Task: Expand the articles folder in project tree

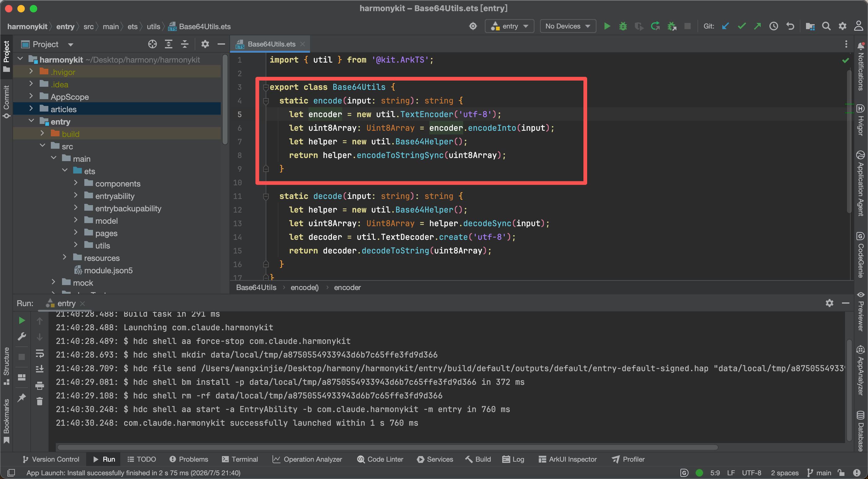Action: [x=31, y=109]
